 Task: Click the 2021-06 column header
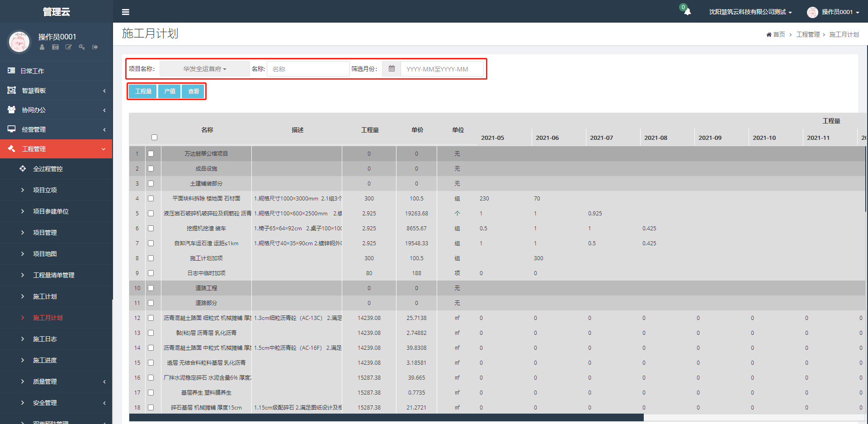[x=547, y=138]
